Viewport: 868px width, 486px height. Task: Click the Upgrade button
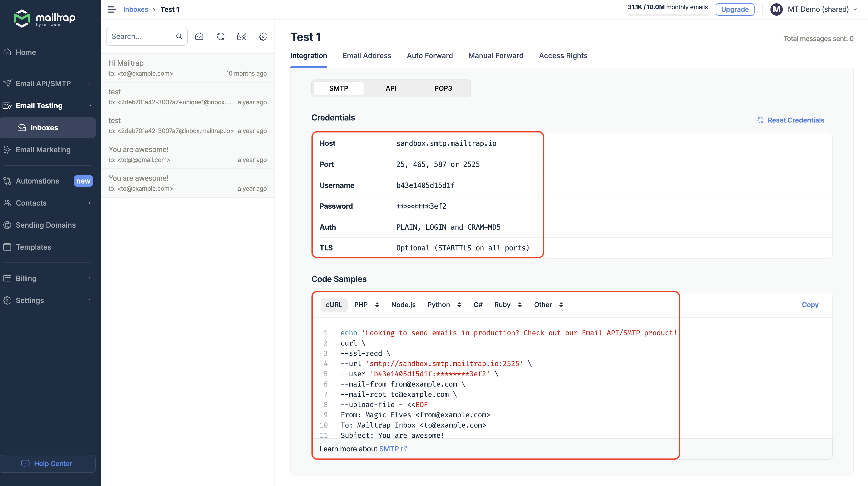[x=735, y=9]
